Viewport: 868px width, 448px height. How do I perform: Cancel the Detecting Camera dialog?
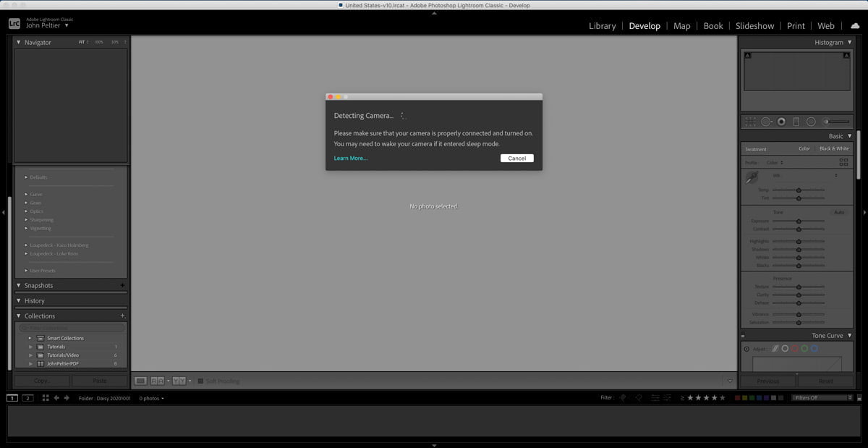[x=517, y=158]
